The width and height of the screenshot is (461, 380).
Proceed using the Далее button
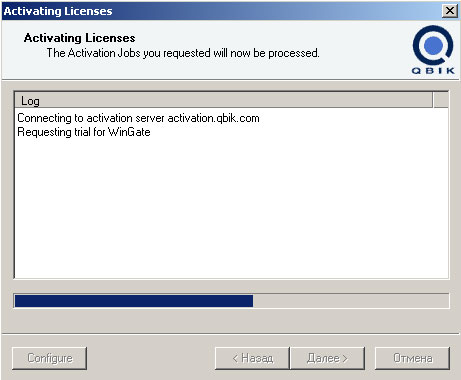point(327,358)
